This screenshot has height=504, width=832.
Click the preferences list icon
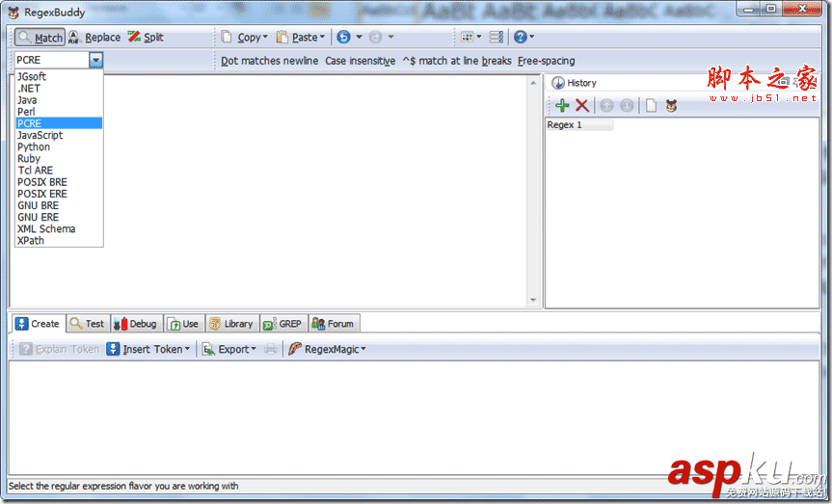coord(497,38)
